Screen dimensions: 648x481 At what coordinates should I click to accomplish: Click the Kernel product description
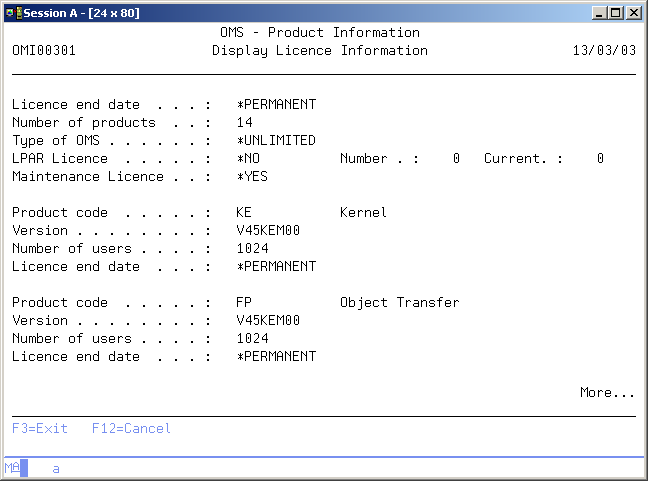coord(363,213)
